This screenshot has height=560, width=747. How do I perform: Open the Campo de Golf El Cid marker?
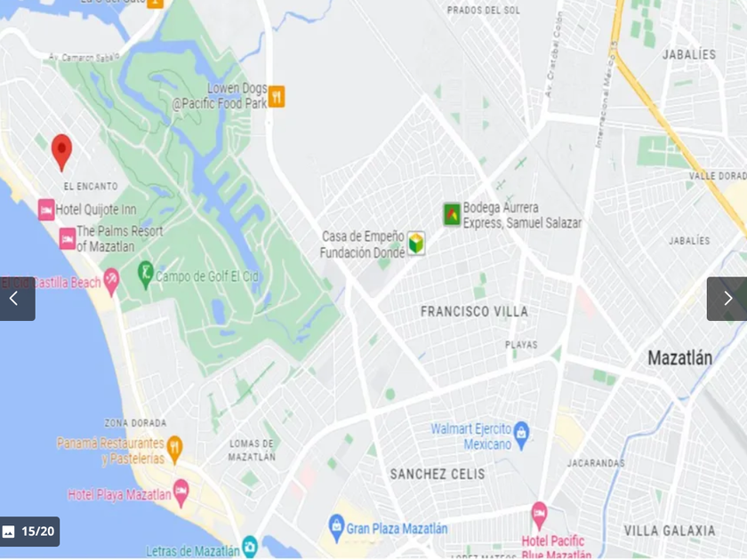145,275
